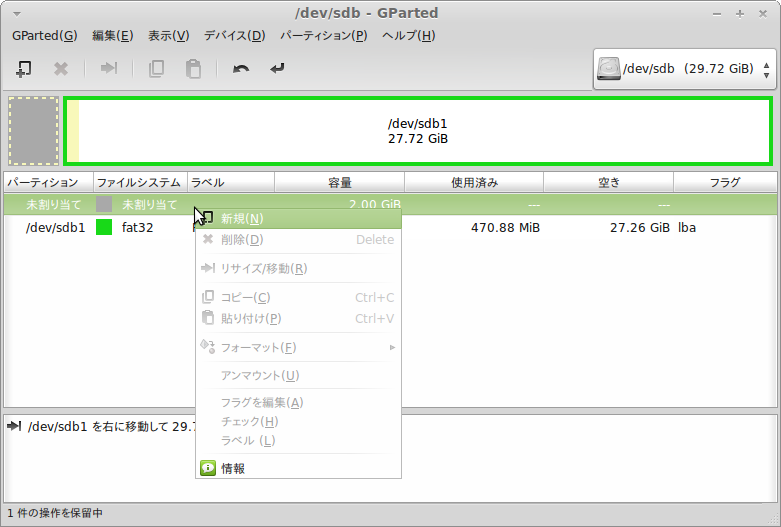Choose フラグを編集(A) in the context menu
Screen dimensions: 781x527
[298, 402]
